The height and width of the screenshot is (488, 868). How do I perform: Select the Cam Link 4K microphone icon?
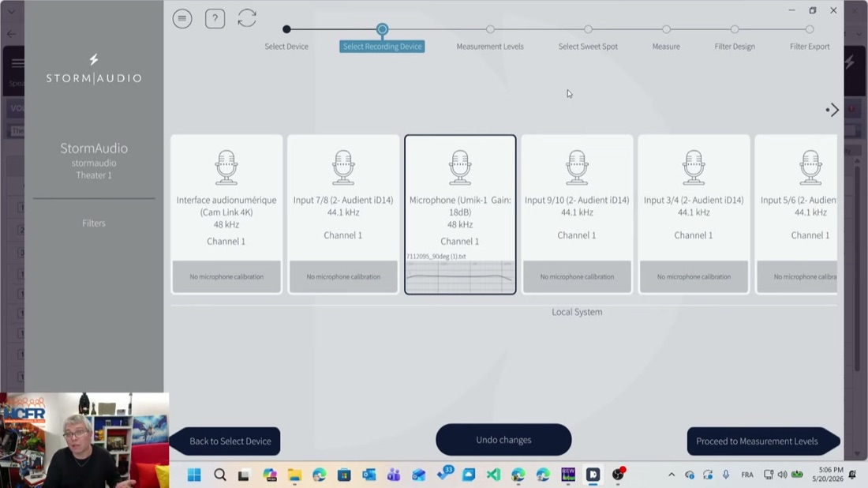[226, 167]
